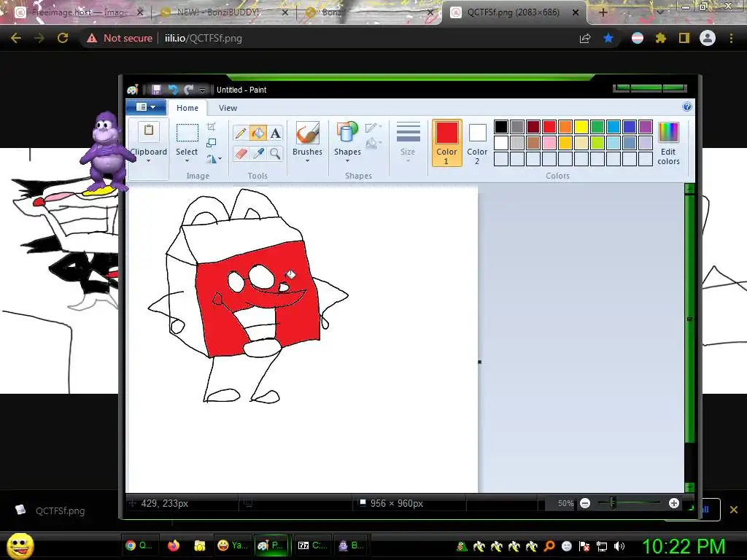Close the browser downloads bar
The height and width of the screenshot is (560, 747).
(x=734, y=510)
